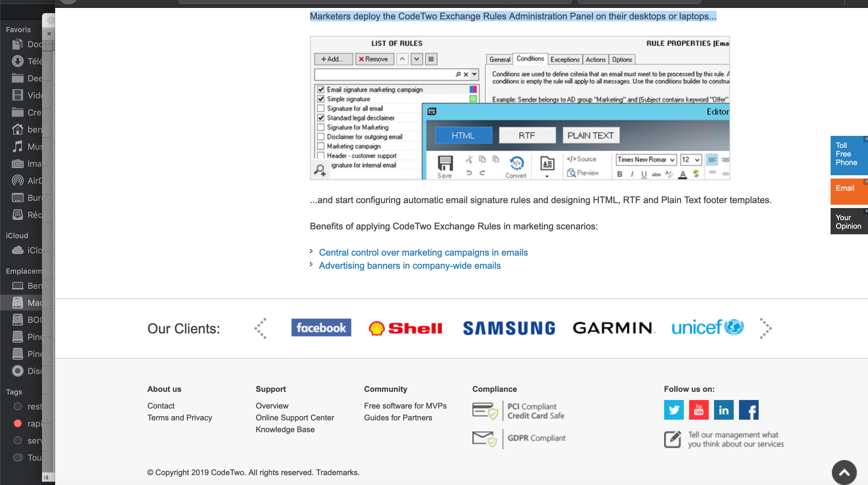Collapse the Email side tab
The height and width of the screenshot is (485, 868).
pyautogui.click(x=865, y=181)
